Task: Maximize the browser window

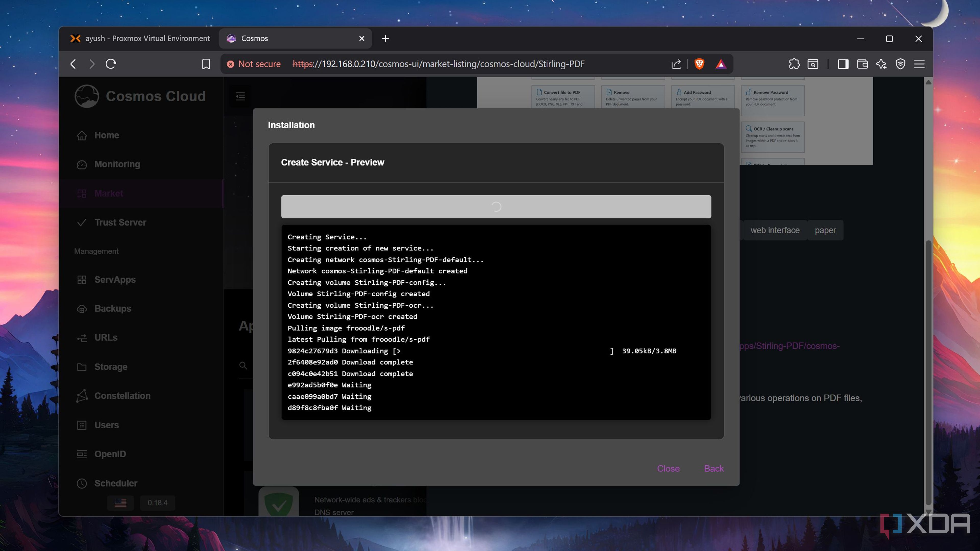Action: (889, 39)
